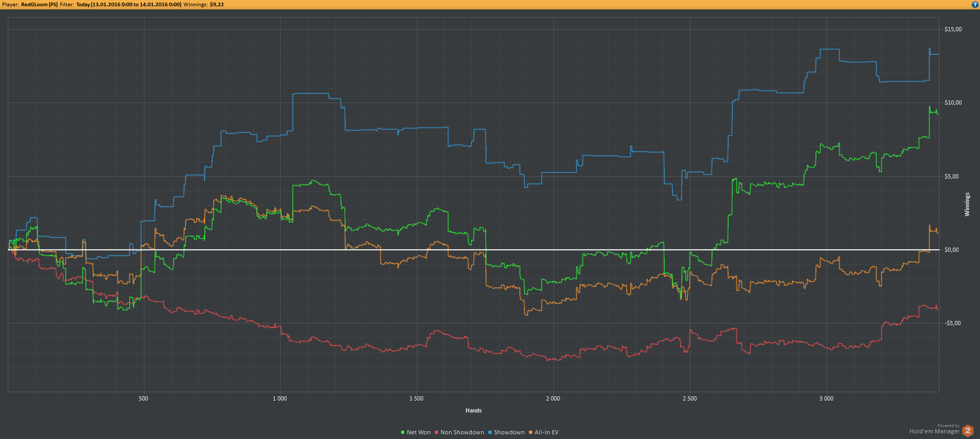Click the Hold'em Manager 2 logo icon
Viewport: 980px width, 439px height.
[968, 430]
